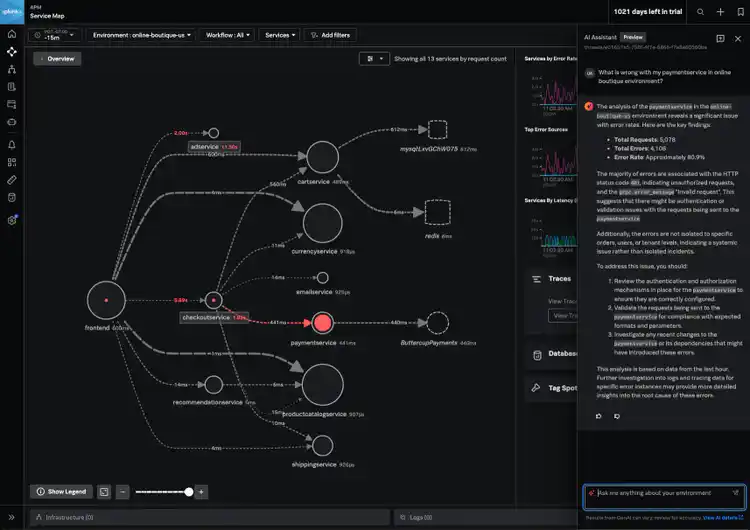Viewport: 750px width, 530px height.
Task: Give thumbs up to AI response
Action: coord(599,415)
